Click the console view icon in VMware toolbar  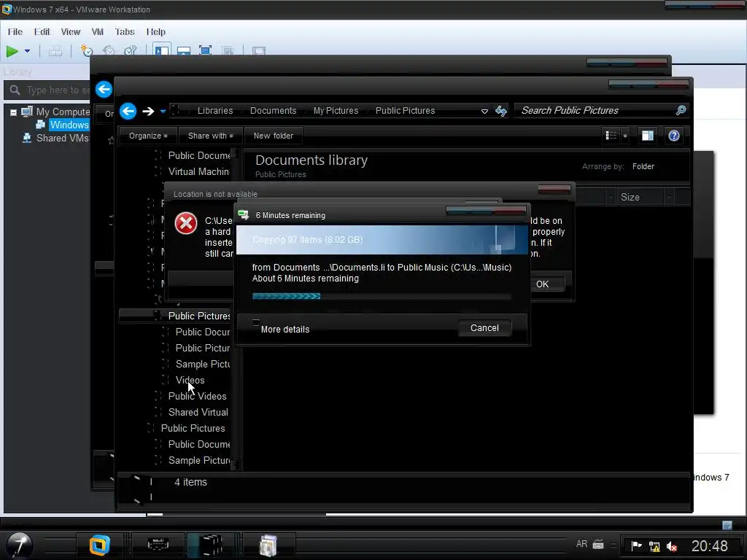(x=259, y=50)
